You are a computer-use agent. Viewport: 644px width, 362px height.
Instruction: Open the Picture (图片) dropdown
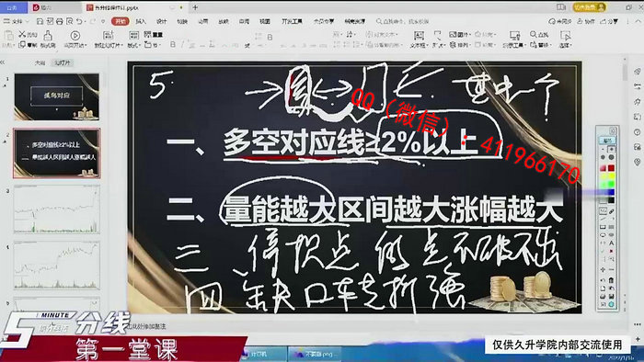[x=459, y=34]
